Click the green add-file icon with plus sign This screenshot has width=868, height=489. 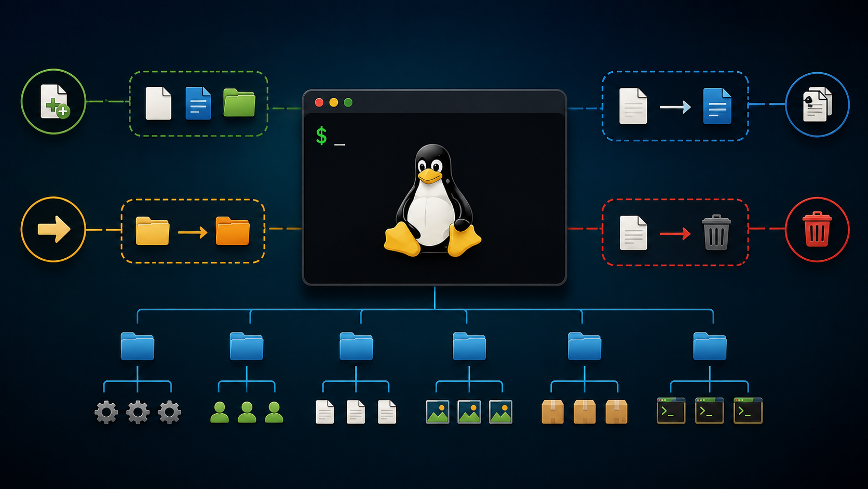pyautogui.click(x=55, y=101)
